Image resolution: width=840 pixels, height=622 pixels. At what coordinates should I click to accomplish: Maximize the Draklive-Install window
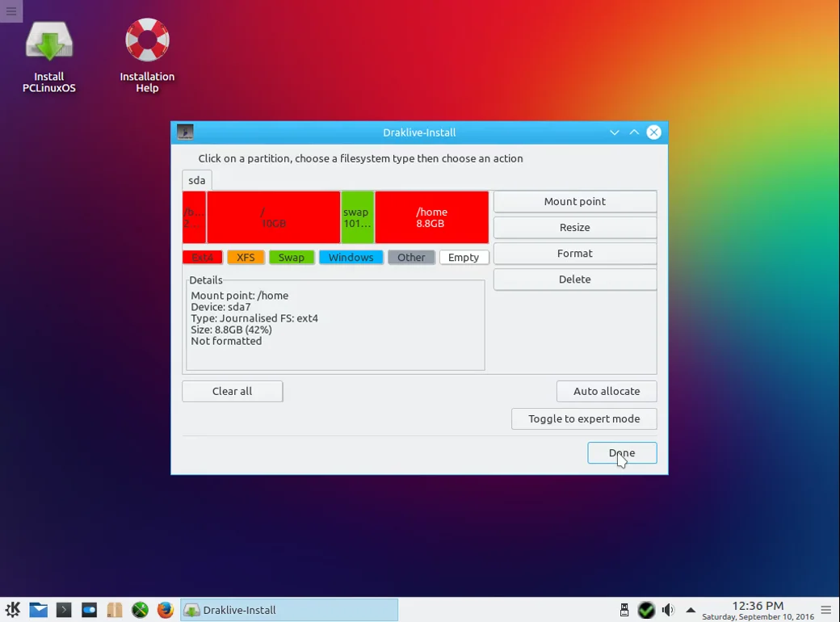[634, 132]
